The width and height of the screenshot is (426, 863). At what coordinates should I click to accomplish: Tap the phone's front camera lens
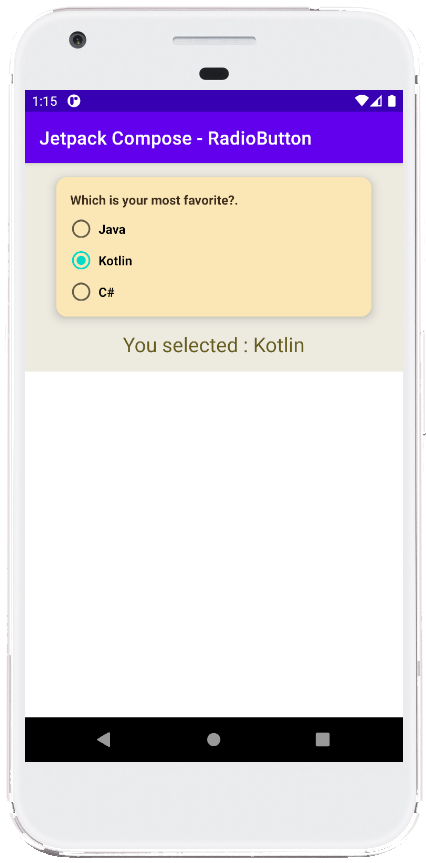(x=77, y=40)
